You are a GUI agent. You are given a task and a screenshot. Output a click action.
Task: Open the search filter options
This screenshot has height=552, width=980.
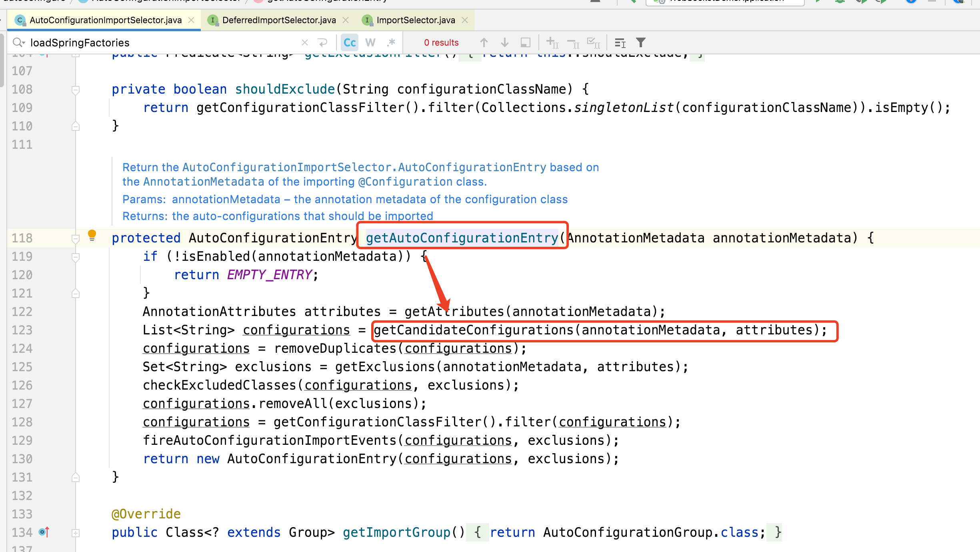click(x=641, y=42)
